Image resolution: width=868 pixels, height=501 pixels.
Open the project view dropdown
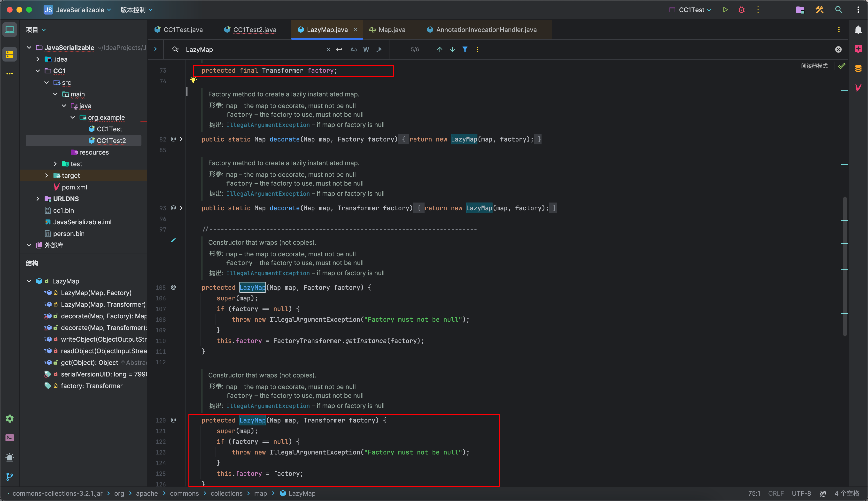tap(35, 30)
